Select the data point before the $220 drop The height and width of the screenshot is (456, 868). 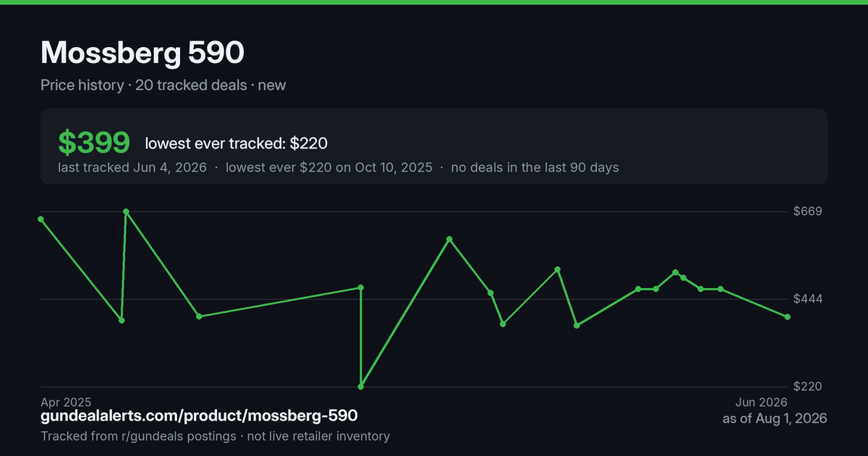pyautogui.click(x=361, y=287)
